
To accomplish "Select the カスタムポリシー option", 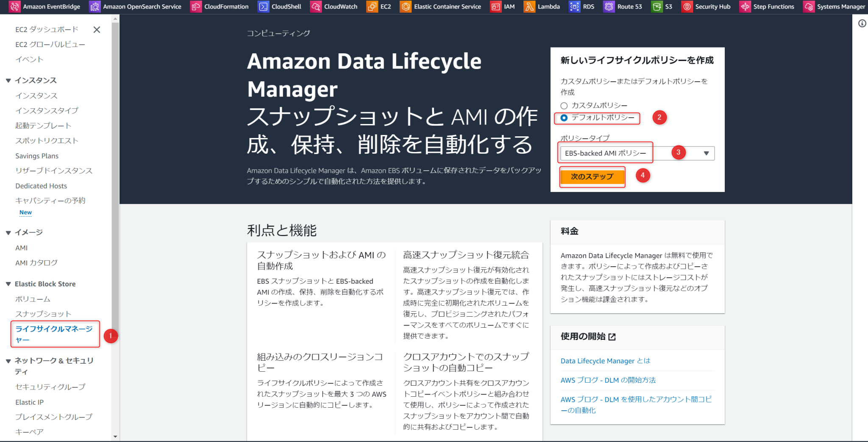I will click(565, 105).
